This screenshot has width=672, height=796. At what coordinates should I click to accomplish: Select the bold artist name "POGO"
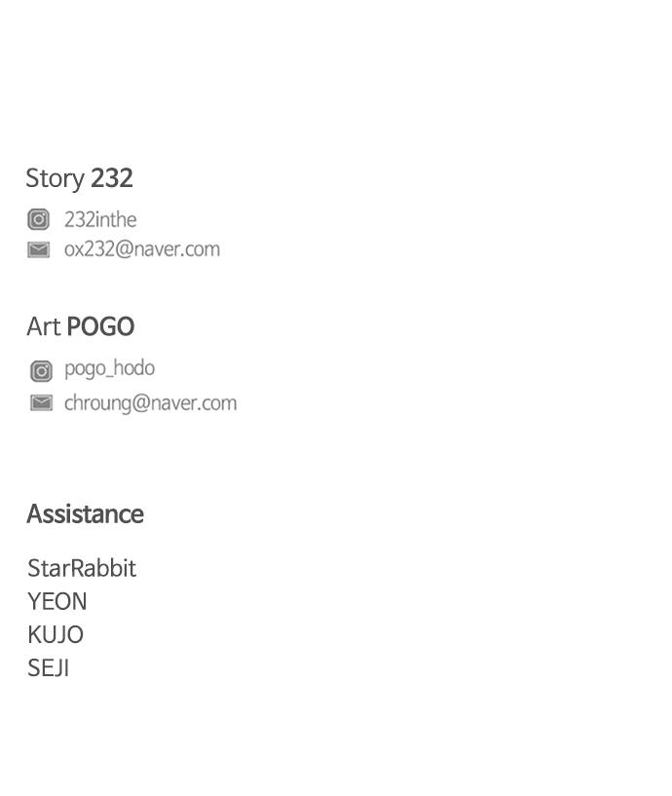[100, 327]
